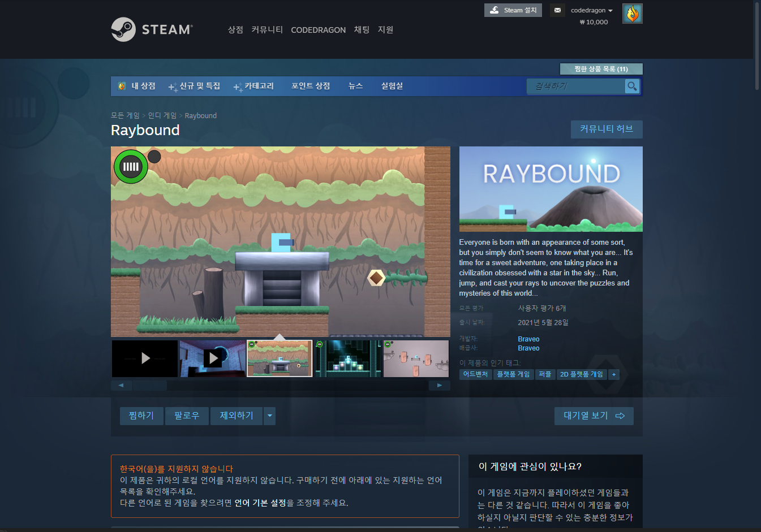Open publisher Braveo link

coord(528,348)
